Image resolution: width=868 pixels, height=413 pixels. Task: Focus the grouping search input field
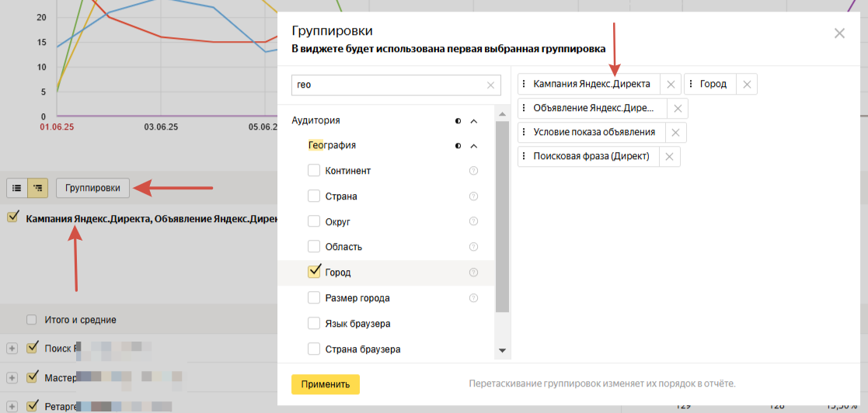(x=396, y=85)
